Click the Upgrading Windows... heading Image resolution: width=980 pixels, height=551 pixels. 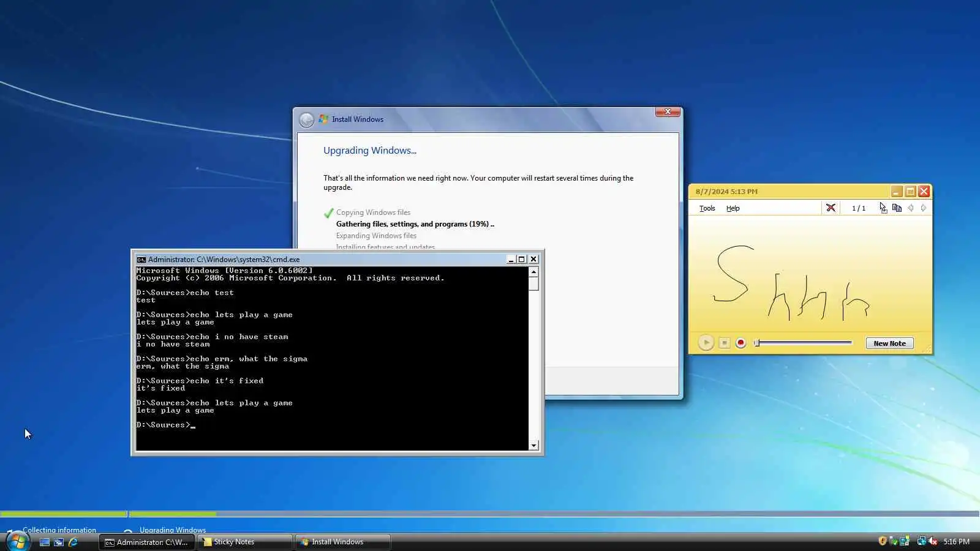(x=370, y=151)
